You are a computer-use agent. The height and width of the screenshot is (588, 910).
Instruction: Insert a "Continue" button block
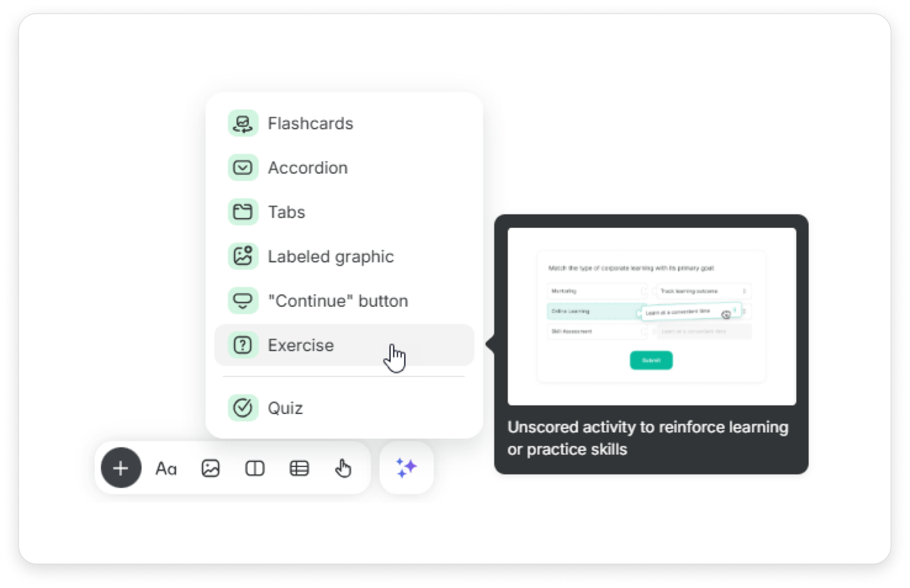click(344, 301)
